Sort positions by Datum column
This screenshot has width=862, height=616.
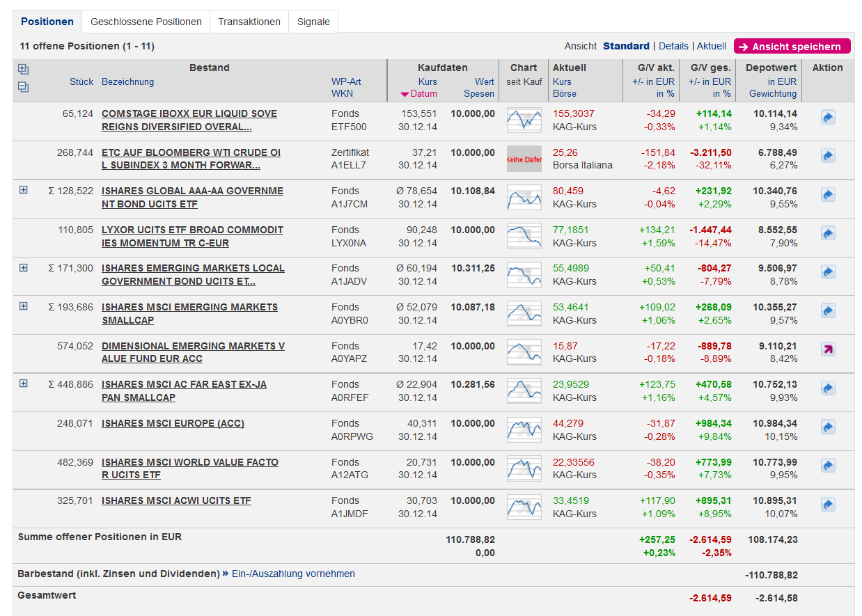pyautogui.click(x=423, y=94)
